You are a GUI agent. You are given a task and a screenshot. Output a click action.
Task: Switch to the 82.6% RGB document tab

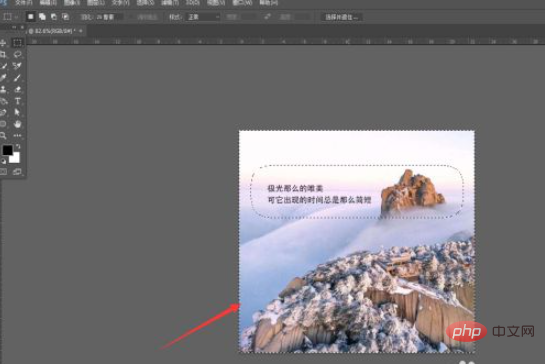[x=52, y=31]
